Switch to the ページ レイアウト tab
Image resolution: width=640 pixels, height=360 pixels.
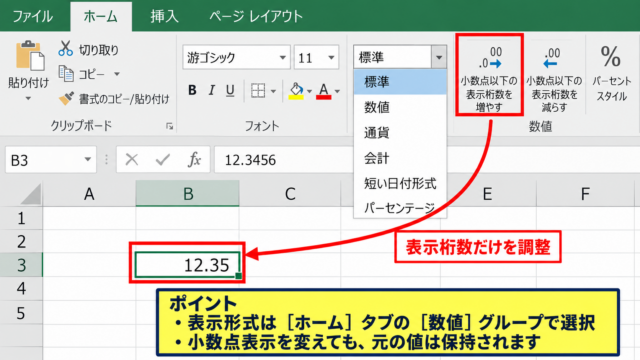pos(256,16)
